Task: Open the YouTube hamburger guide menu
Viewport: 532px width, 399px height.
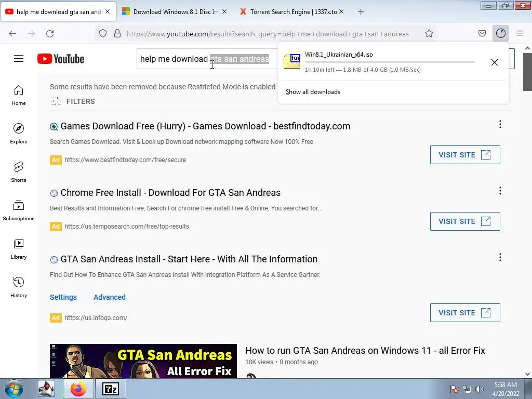Action: click(19, 59)
